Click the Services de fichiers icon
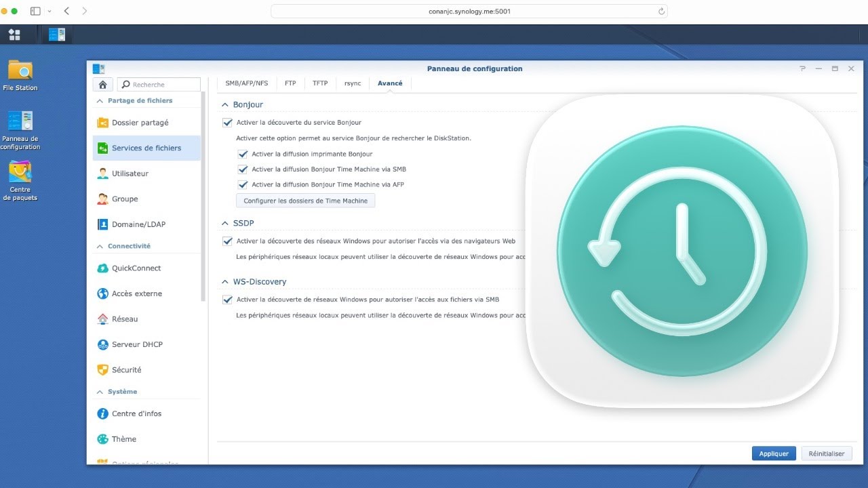Screen dimensions: 868x488 102,148
